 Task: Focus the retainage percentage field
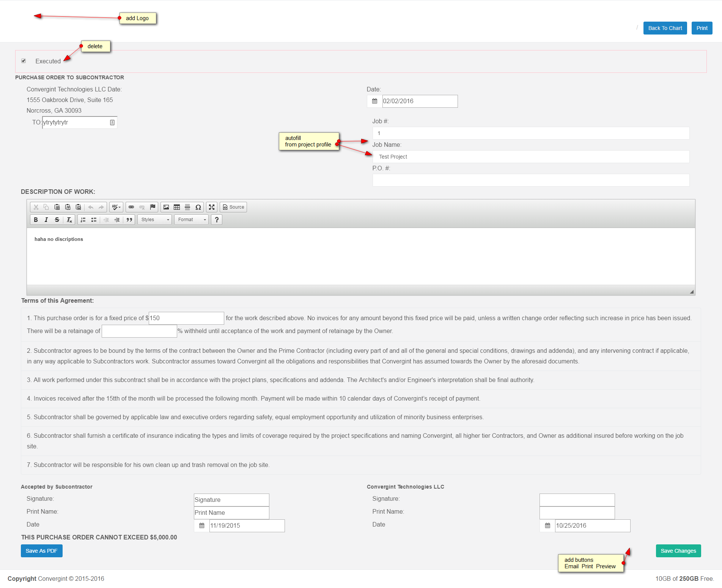[139, 331]
